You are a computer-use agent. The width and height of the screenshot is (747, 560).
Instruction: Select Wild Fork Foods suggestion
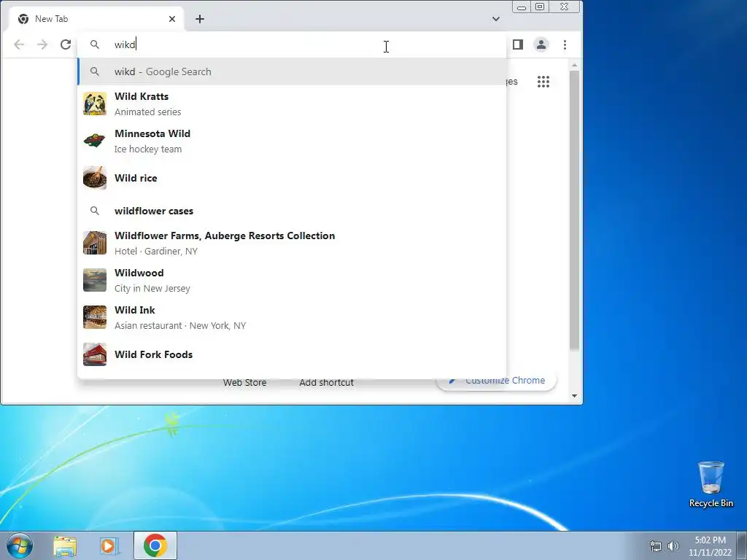292,355
